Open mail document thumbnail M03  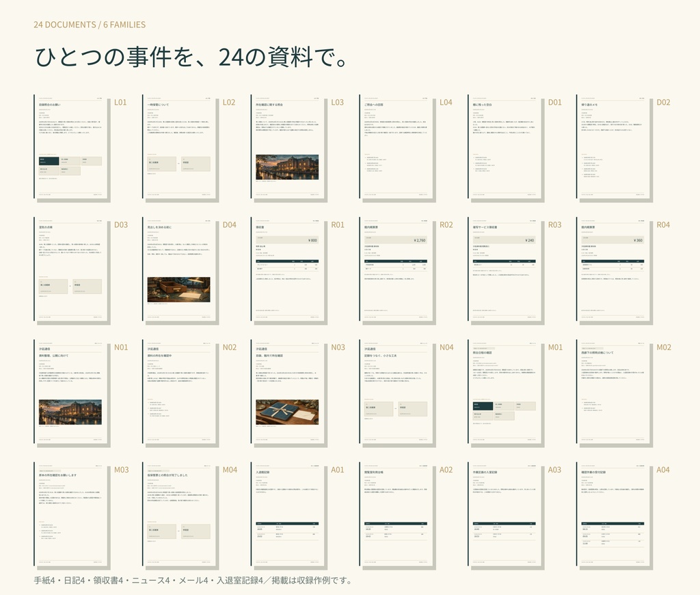[x=70, y=514]
